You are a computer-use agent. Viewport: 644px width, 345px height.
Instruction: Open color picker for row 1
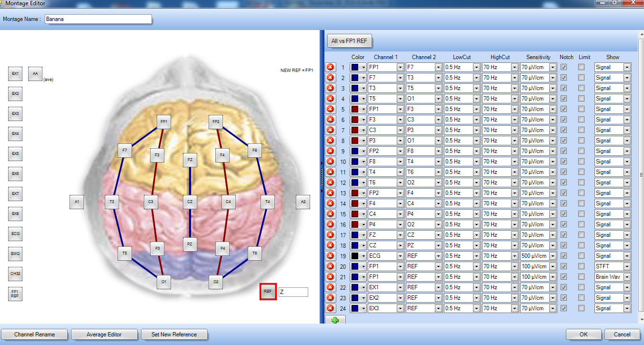tap(358, 68)
